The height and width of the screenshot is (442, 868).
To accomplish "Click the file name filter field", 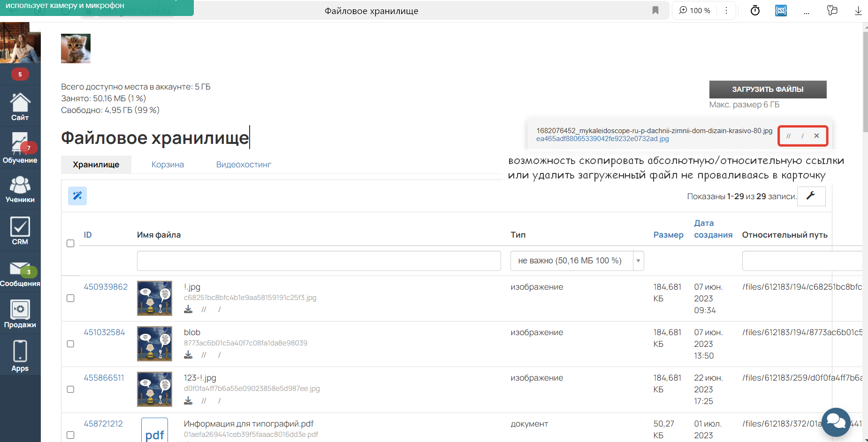I will click(x=319, y=261).
